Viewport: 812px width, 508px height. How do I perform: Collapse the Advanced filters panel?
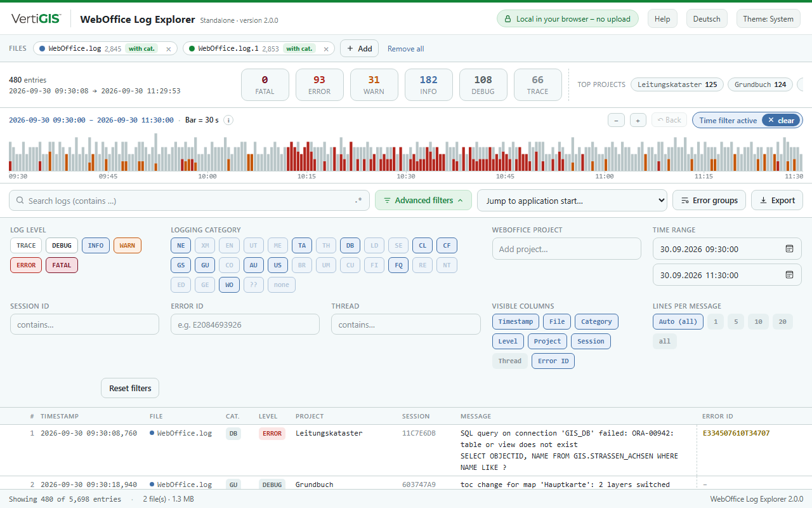423,200
